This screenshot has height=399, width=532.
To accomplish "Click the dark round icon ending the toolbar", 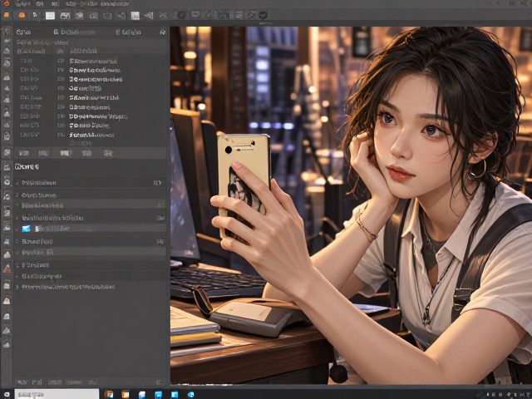I will click(263, 15).
